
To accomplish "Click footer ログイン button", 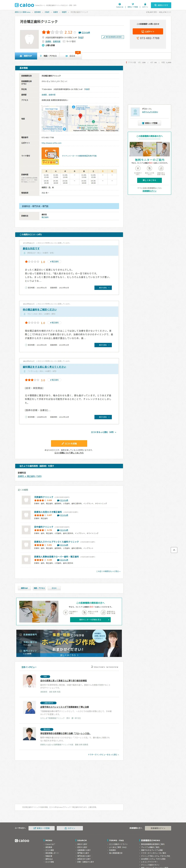I will [x=70, y=828].
